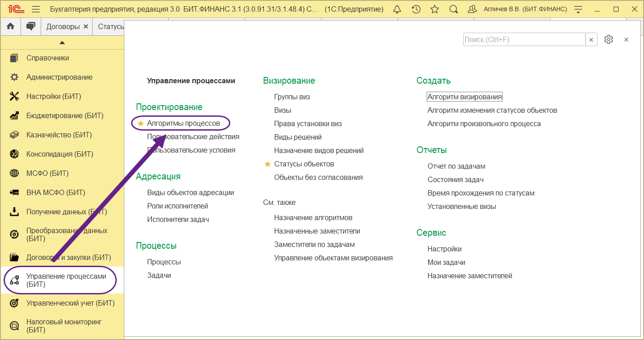Open favorites star in title bar

pos(434,9)
